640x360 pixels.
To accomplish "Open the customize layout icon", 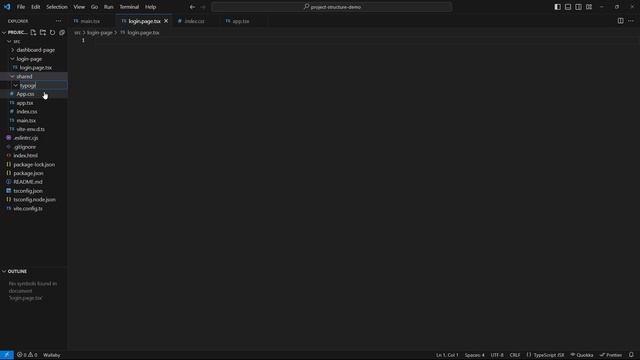I will 589,7.
